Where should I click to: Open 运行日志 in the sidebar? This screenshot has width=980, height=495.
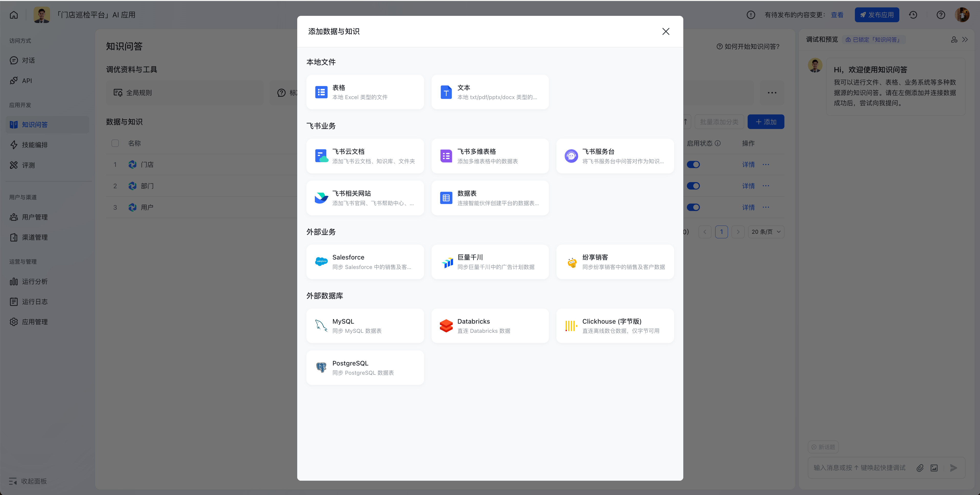[x=47, y=301]
